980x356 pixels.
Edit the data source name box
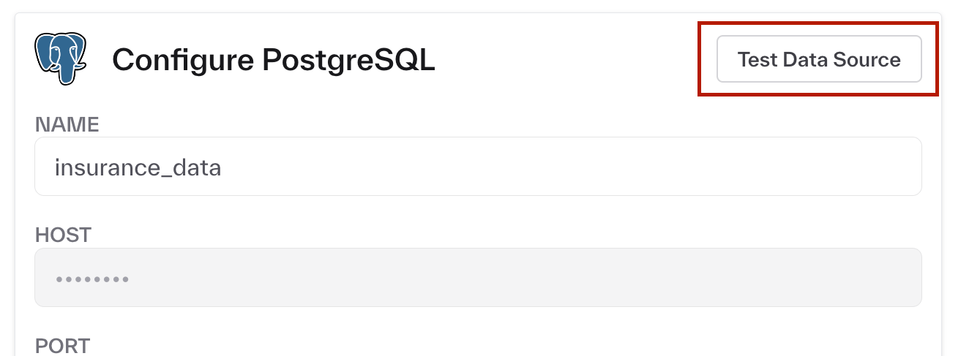coord(477,167)
